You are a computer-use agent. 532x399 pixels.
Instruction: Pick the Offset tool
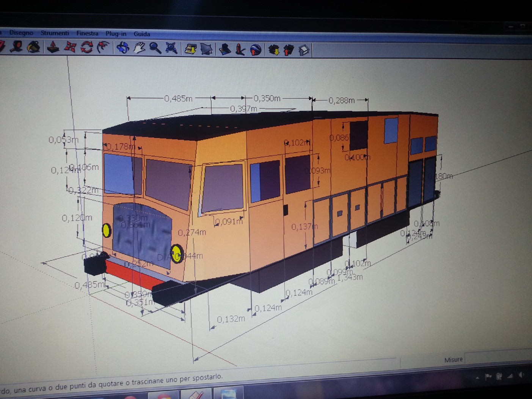[x=102, y=47]
